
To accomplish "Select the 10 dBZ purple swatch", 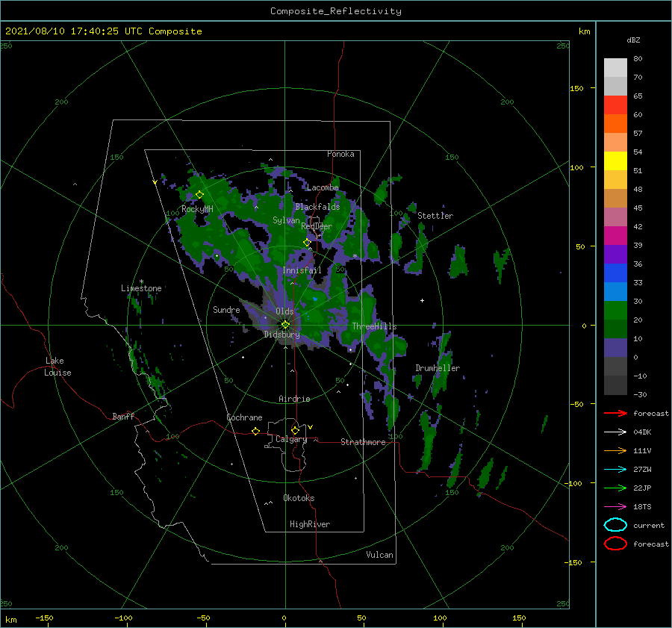I will [x=615, y=347].
